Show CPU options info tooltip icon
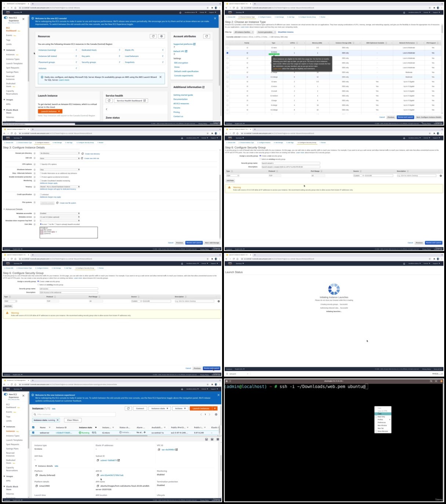The height and width of the screenshot is (504, 446). click(35, 164)
